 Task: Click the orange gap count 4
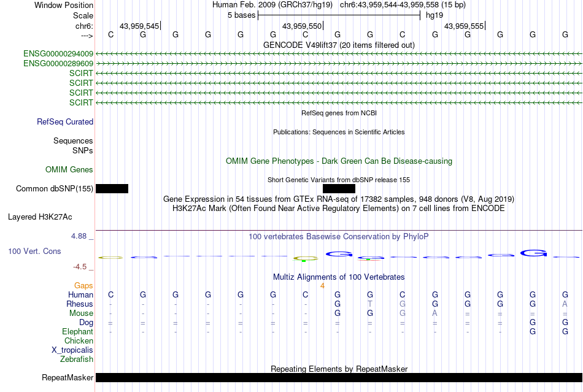tap(322, 286)
